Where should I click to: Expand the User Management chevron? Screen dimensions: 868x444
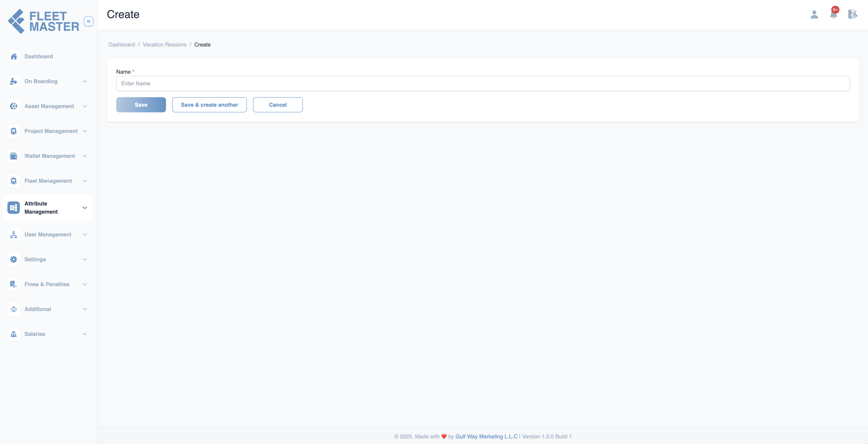(85, 235)
